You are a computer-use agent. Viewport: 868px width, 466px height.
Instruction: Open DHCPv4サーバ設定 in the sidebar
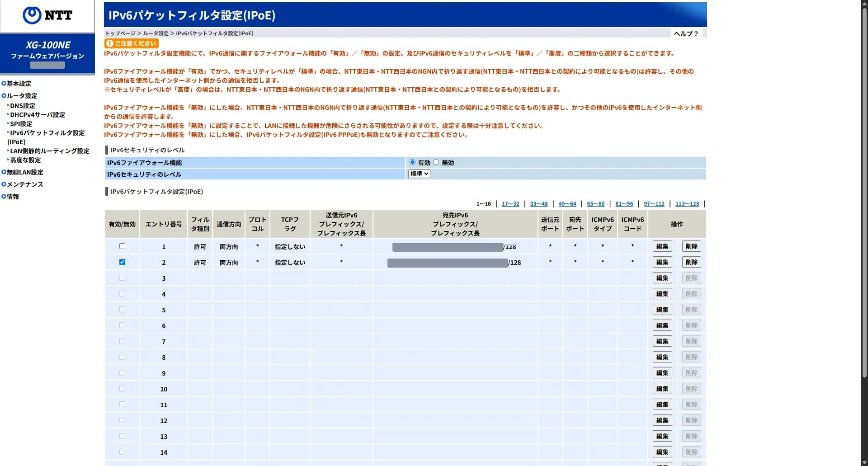pos(38,115)
